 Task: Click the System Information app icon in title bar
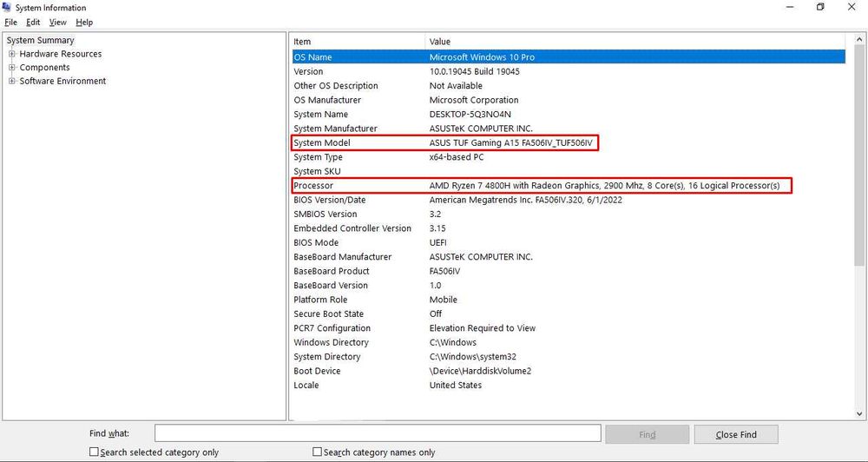(x=7, y=7)
